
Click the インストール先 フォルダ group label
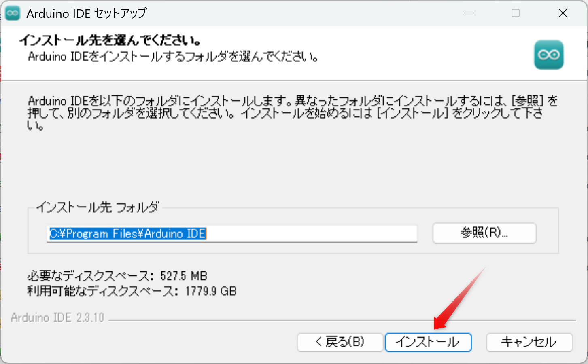click(x=98, y=207)
